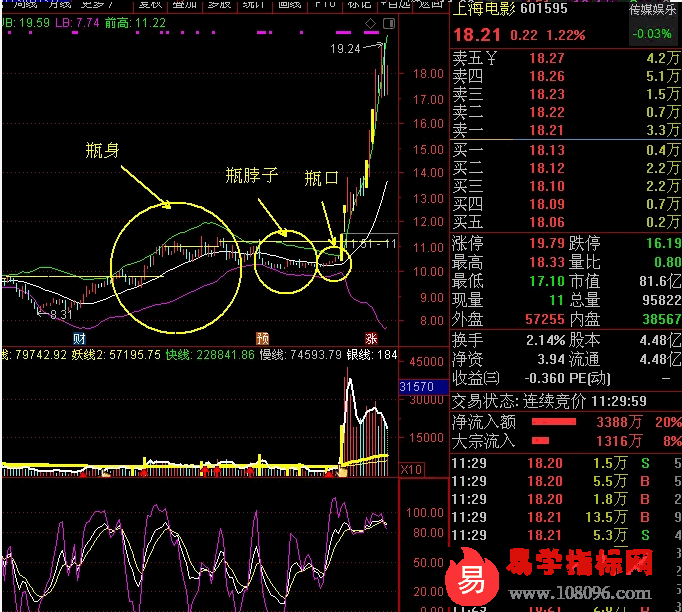682x612 pixels.
Task: Click the 快线: 228841.86 volume label
Action: 210,355
